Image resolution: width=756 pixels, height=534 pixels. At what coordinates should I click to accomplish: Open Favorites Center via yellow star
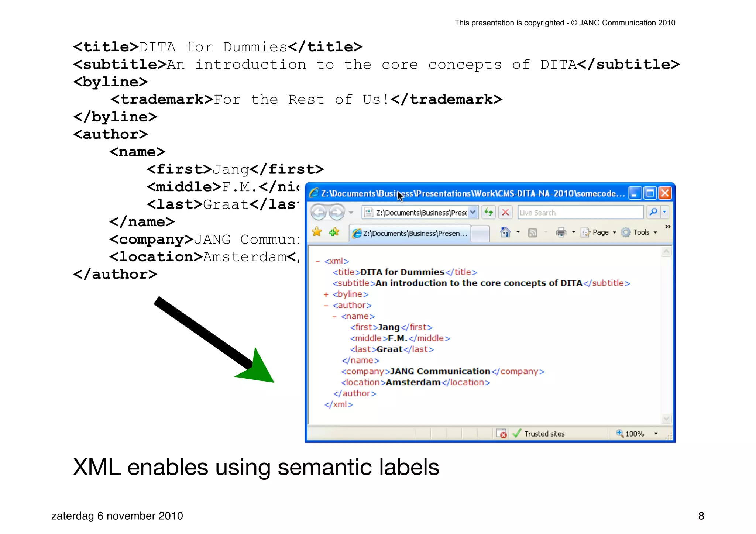point(317,232)
